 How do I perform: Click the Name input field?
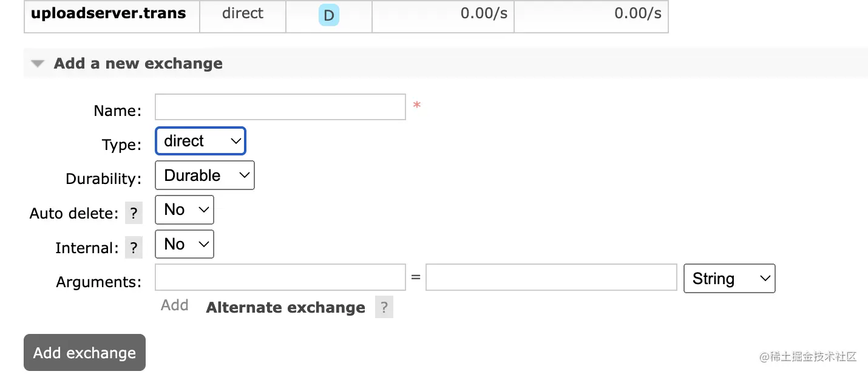pos(280,107)
